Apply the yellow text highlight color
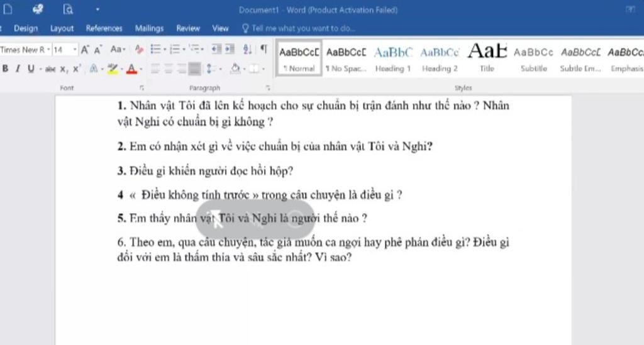The image size is (644, 345). pos(112,69)
